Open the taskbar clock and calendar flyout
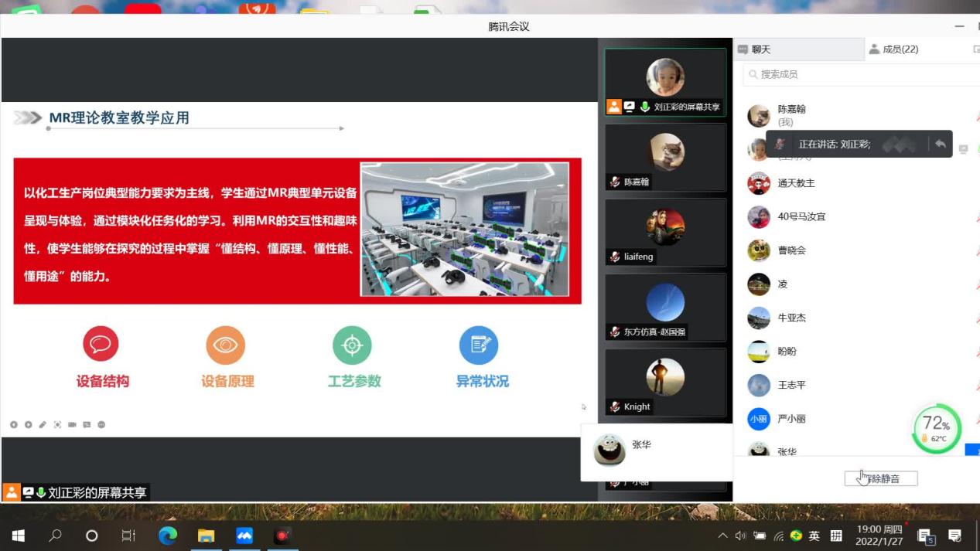This screenshot has width=980, height=551. pyautogui.click(x=879, y=536)
